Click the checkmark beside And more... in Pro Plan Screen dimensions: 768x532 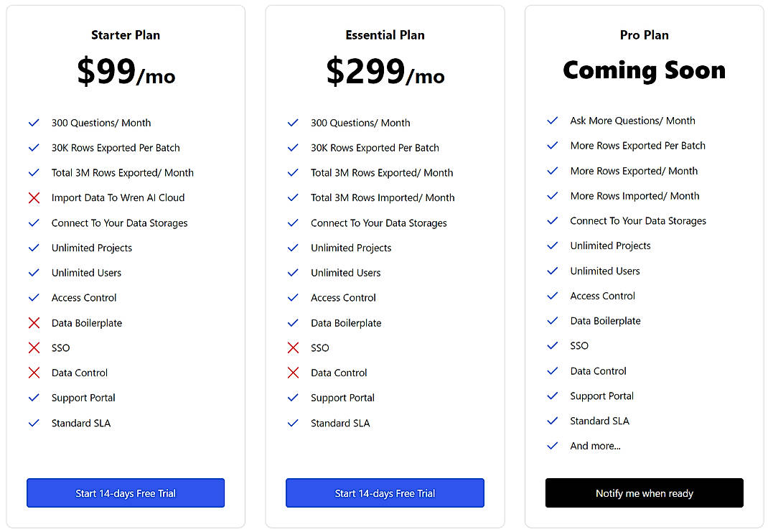click(x=552, y=446)
